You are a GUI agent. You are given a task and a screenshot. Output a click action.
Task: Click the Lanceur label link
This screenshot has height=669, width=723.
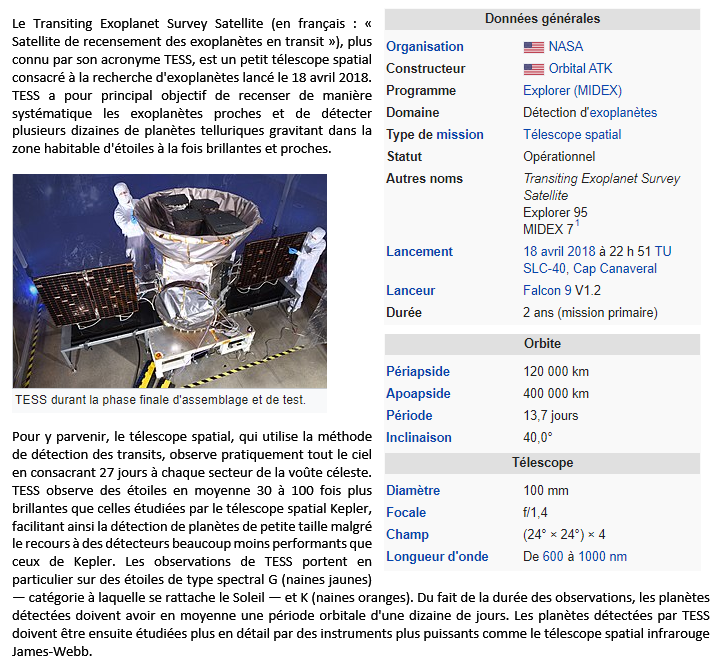pyautogui.click(x=410, y=291)
